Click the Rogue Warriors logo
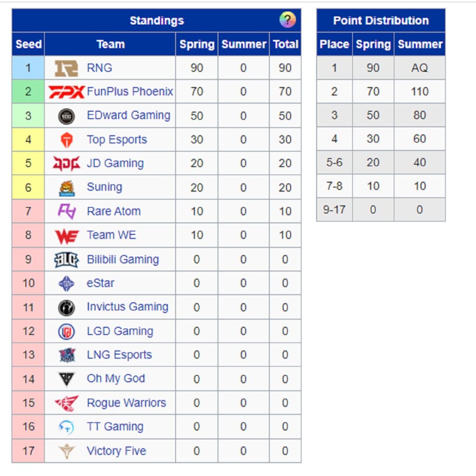 (67, 403)
